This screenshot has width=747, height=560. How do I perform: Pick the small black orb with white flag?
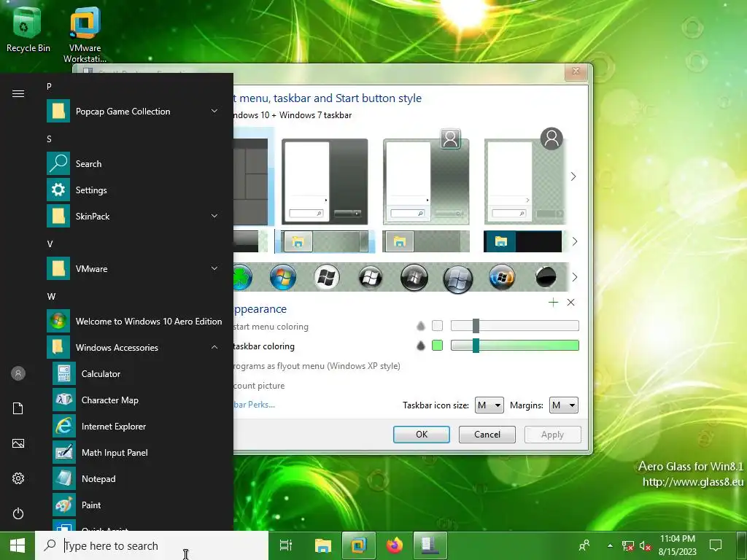tap(370, 276)
